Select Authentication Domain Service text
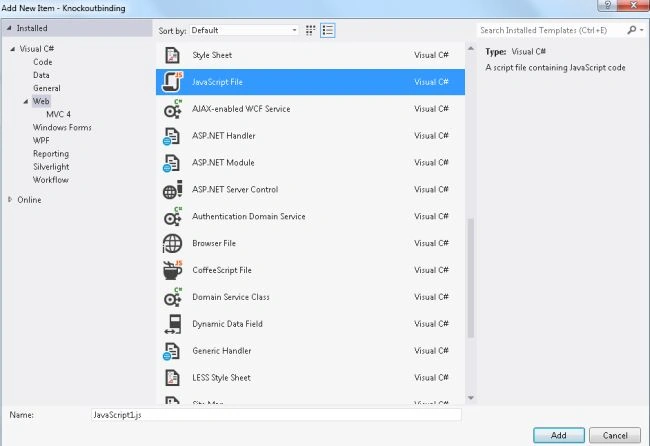The image size is (650, 446). tap(249, 216)
